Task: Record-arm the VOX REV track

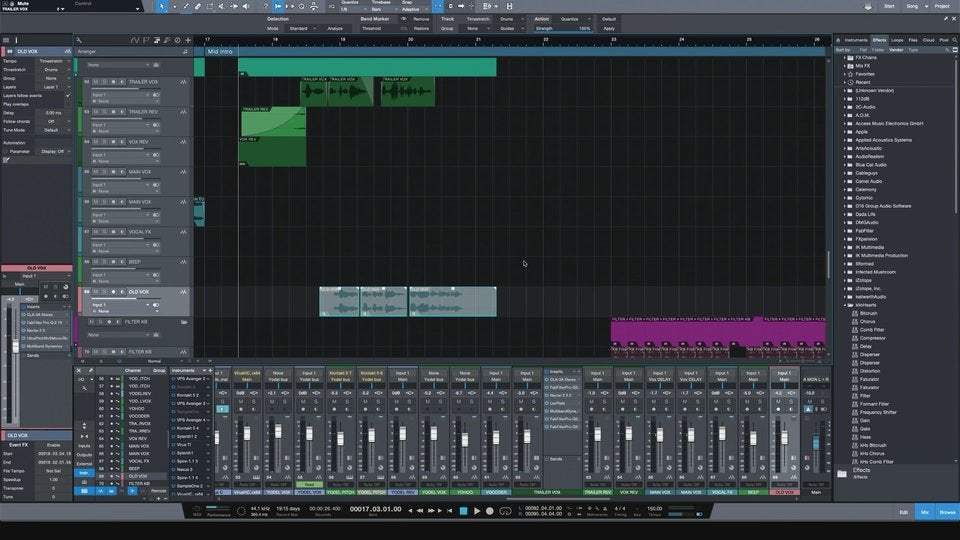Action: pos(113,142)
